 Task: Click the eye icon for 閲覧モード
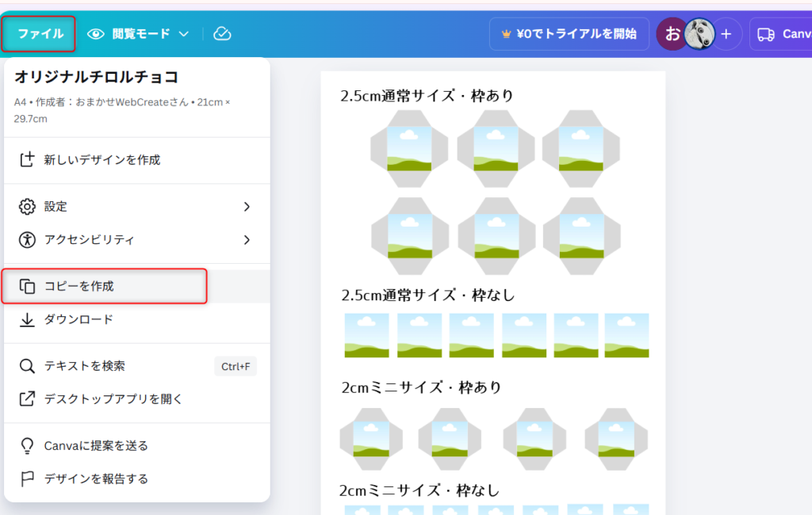[96, 34]
